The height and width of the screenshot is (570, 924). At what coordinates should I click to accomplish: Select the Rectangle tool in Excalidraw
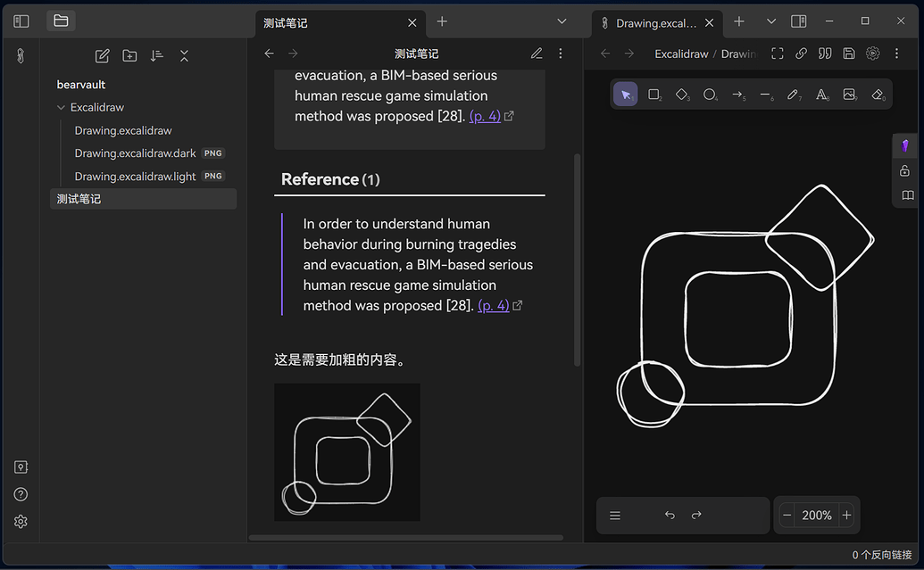point(653,94)
